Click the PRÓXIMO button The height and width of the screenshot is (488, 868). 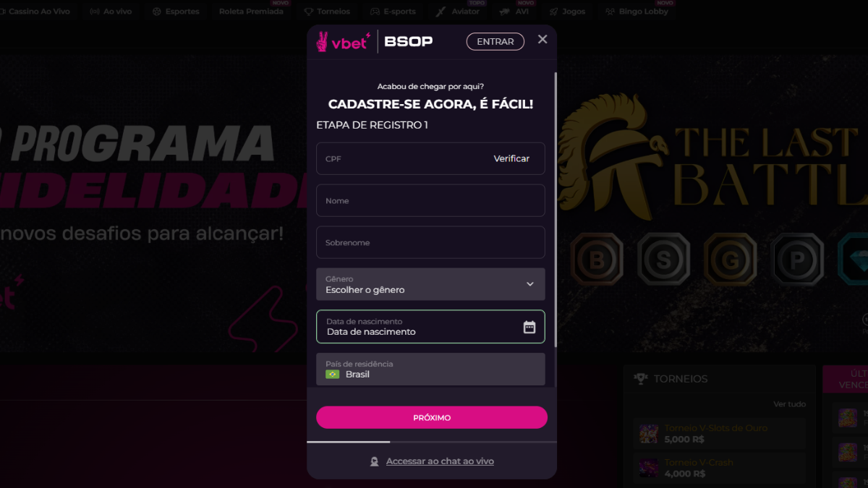coord(432,418)
